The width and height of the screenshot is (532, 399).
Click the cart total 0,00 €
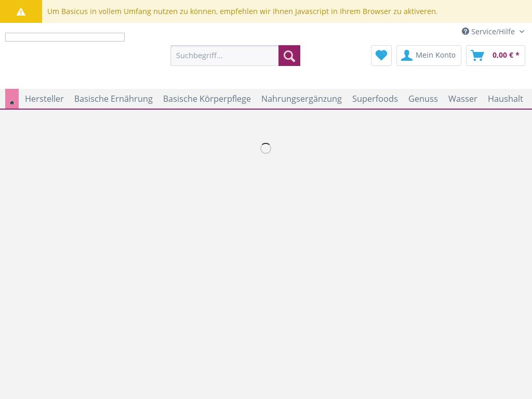pyautogui.click(x=506, y=55)
